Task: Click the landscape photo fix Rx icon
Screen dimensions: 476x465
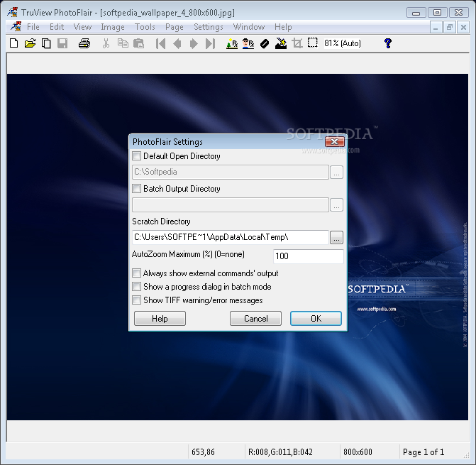Action: 232,43
